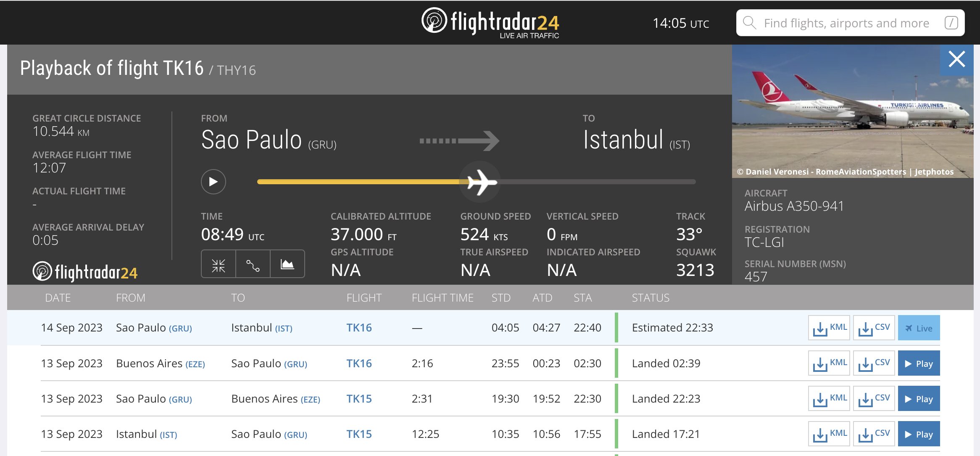Open TK15 link in Istanbul-Sao Paulo row
This screenshot has width=980, height=456.
(359, 434)
